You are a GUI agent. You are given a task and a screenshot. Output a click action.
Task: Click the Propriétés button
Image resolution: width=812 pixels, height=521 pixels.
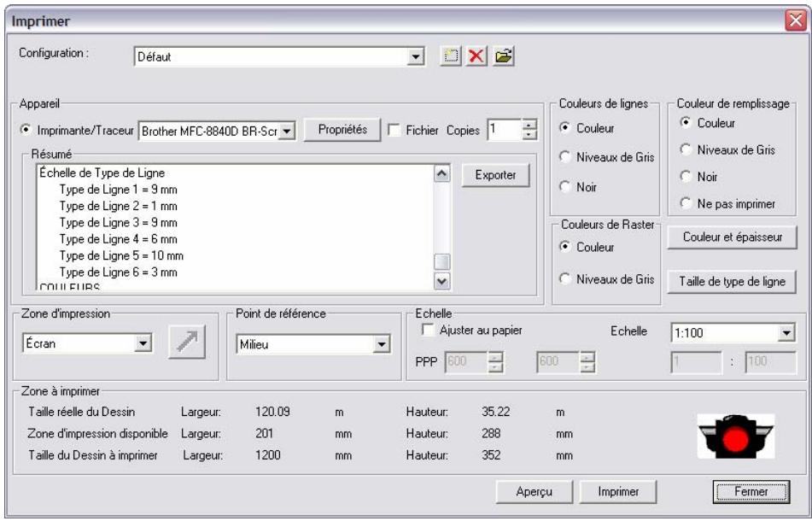coord(342,130)
